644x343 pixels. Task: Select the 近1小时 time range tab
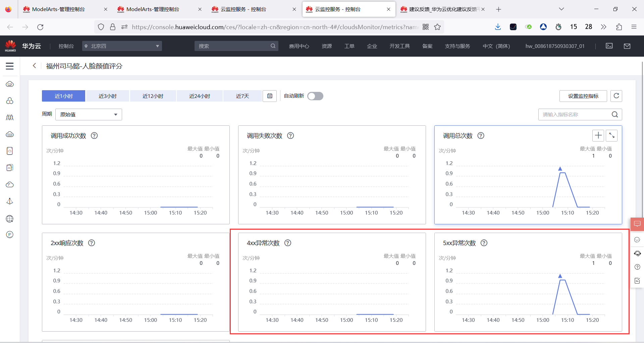pos(63,96)
